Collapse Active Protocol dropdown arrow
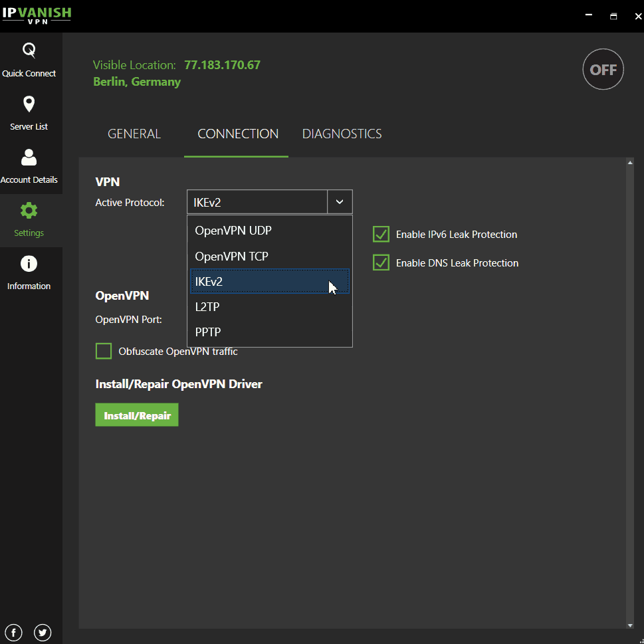 [340, 201]
